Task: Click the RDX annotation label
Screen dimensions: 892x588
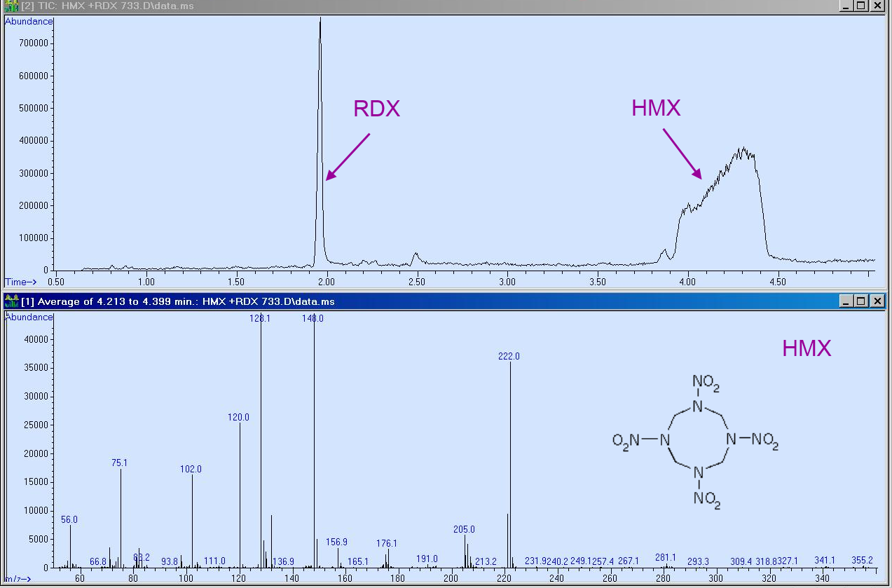Action: [376, 108]
